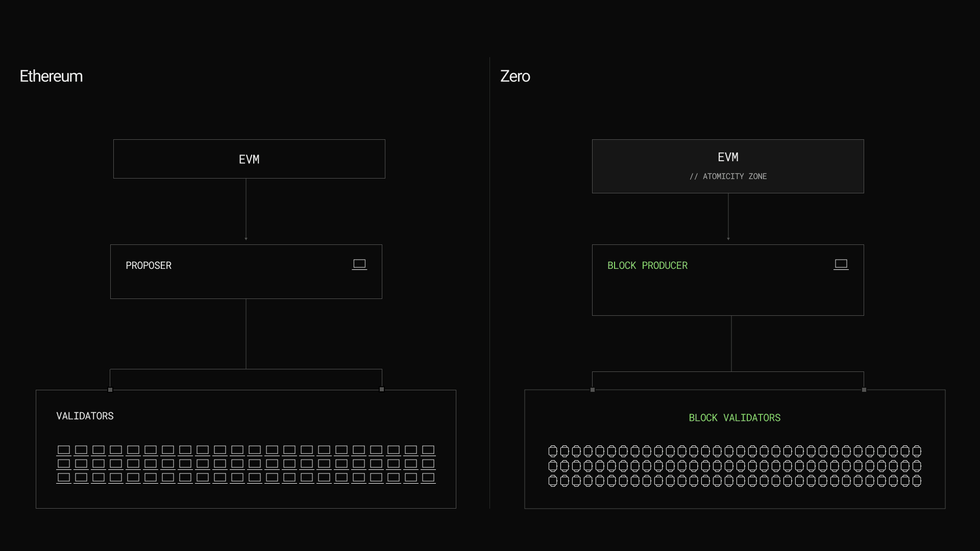The image size is (980, 551).
Task: Click the EVM Atomicity Zone box
Action: pyautogui.click(x=728, y=166)
